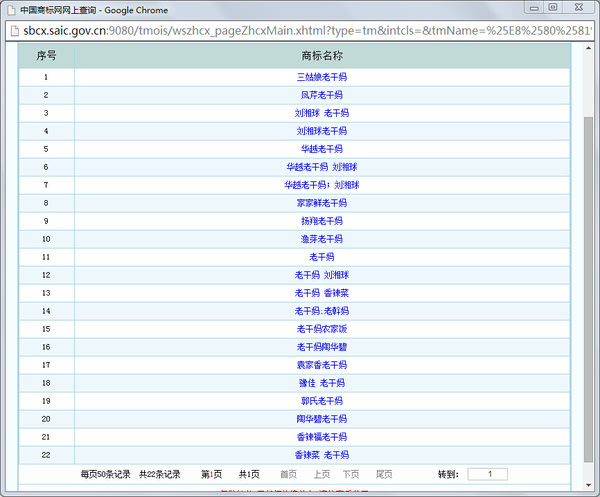Image resolution: width=600 pixels, height=497 pixels.
Task: Open trademark link 三姑娘老干妈
Action: [x=322, y=77]
